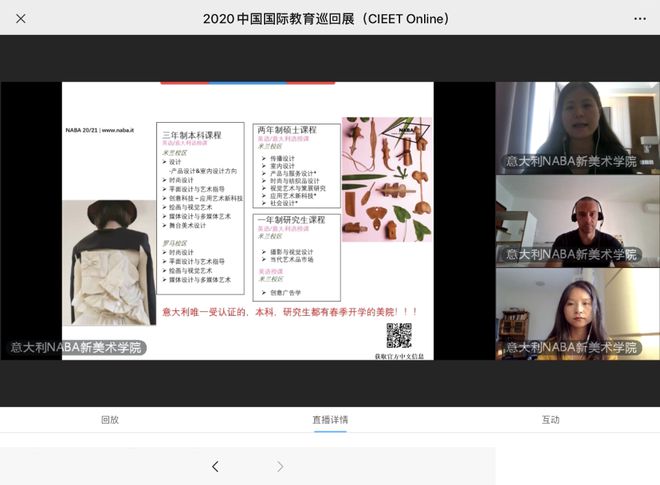Open the three-dot more options menu
The width and height of the screenshot is (660, 485).
pos(640,19)
